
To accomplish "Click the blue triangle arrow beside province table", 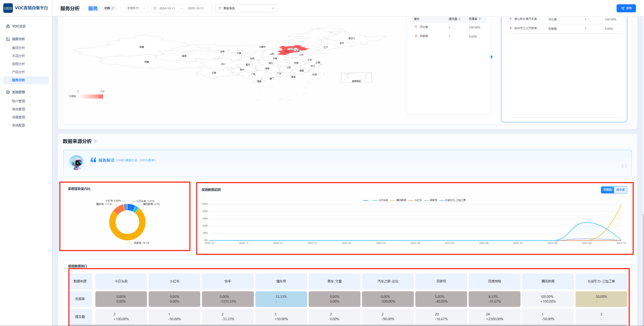I will pyautogui.click(x=492, y=57).
